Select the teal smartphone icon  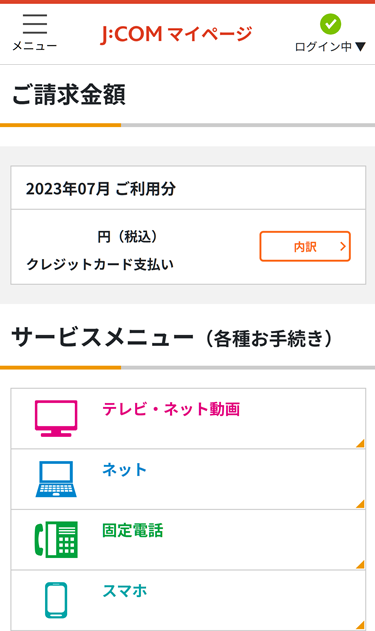click(56, 600)
